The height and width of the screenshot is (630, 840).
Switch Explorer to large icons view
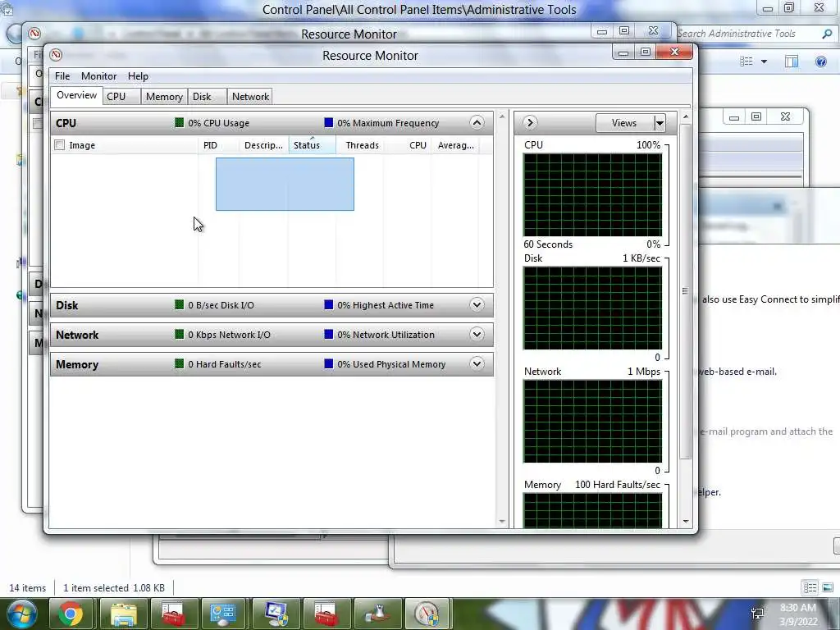tap(828, 587)
